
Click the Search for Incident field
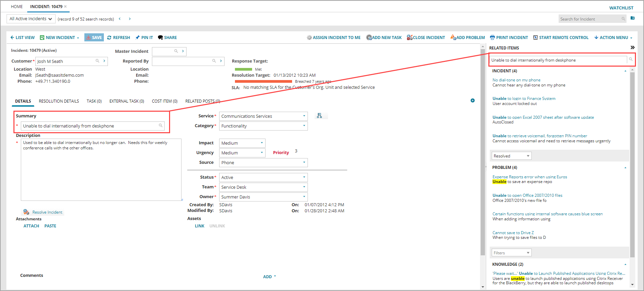click(590, 19)
